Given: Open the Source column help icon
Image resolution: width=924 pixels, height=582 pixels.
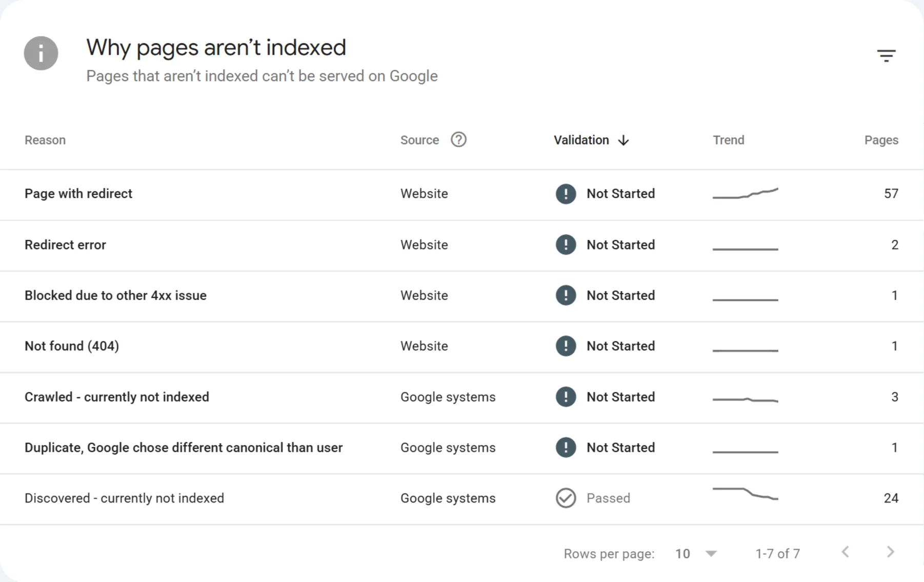Looking at the screenshot, I should click(x=458, y=140).
